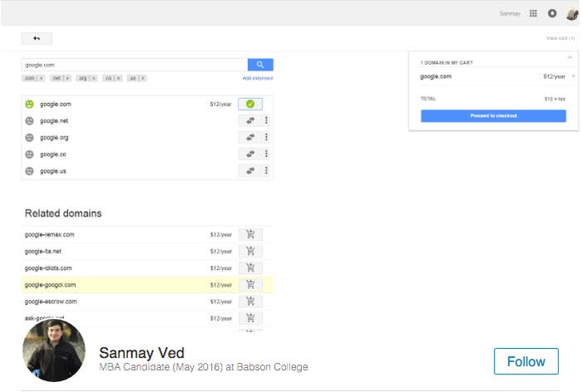Select the google.net result text
Image resolution: width=582 pixels, height=392 pixels.
tap(54, 121)
